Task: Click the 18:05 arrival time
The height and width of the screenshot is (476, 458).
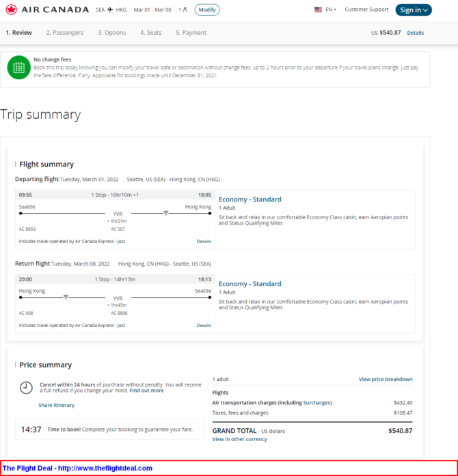Action: click(204, 195)
